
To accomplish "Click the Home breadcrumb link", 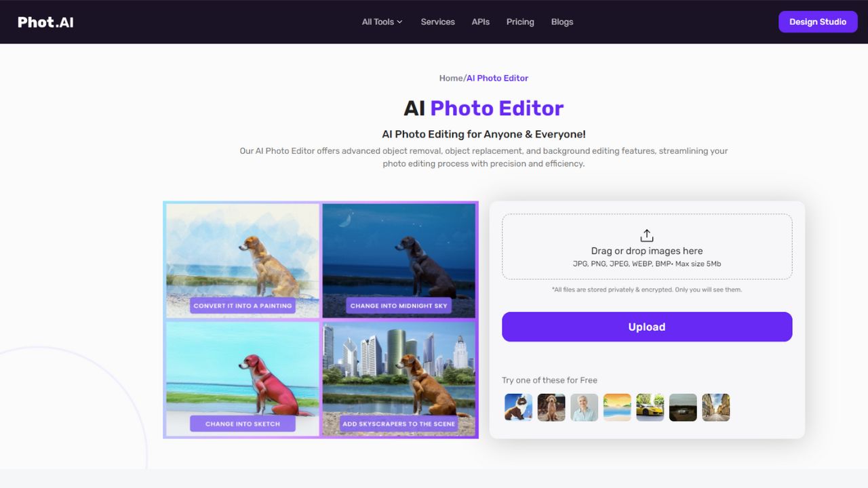I will [x=451, y=78].
